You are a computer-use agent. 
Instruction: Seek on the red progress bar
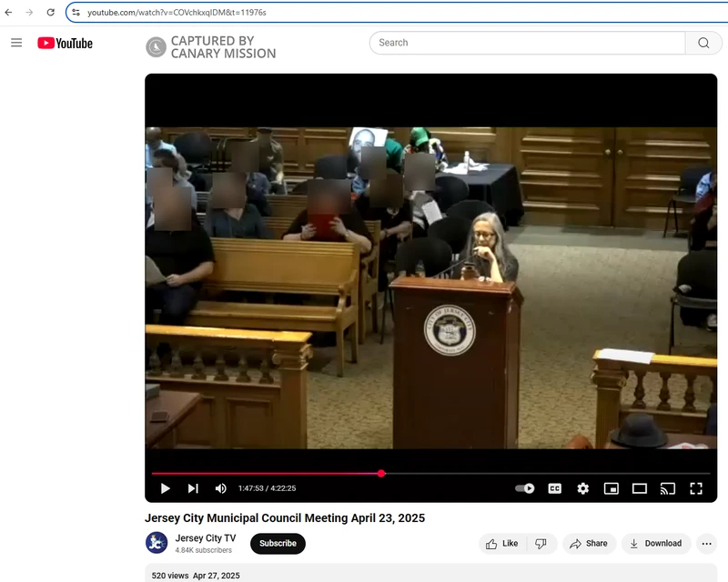tap(273, 474)
